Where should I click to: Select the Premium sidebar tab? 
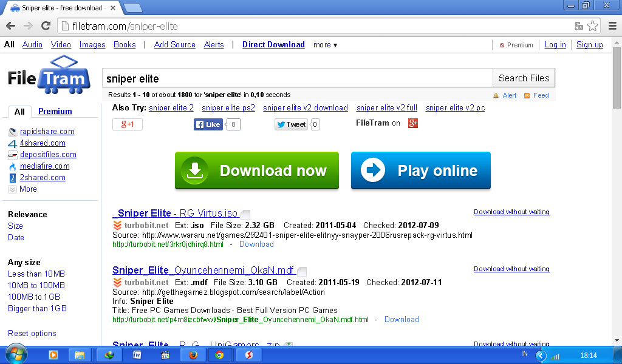pyautogui.click(x=55, y=111)
